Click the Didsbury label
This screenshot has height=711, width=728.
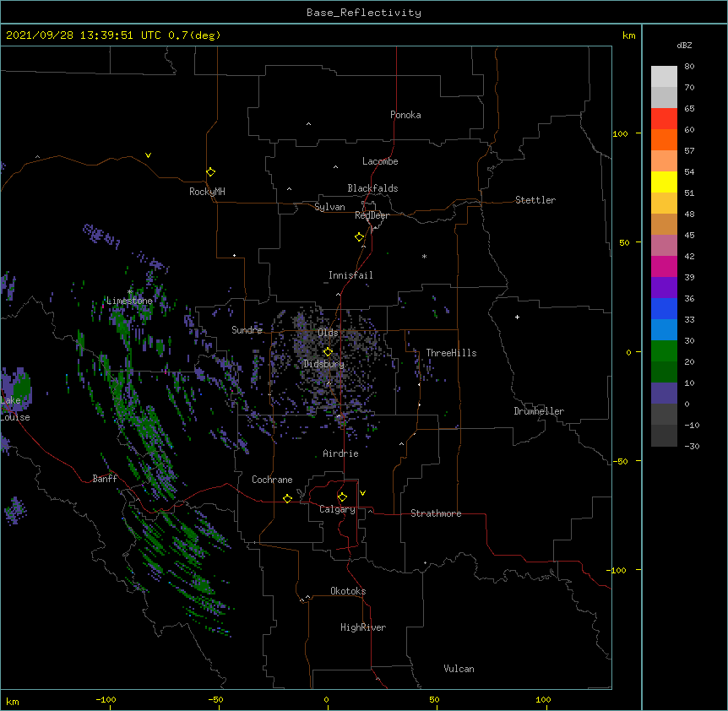click(x=324, y=364)
